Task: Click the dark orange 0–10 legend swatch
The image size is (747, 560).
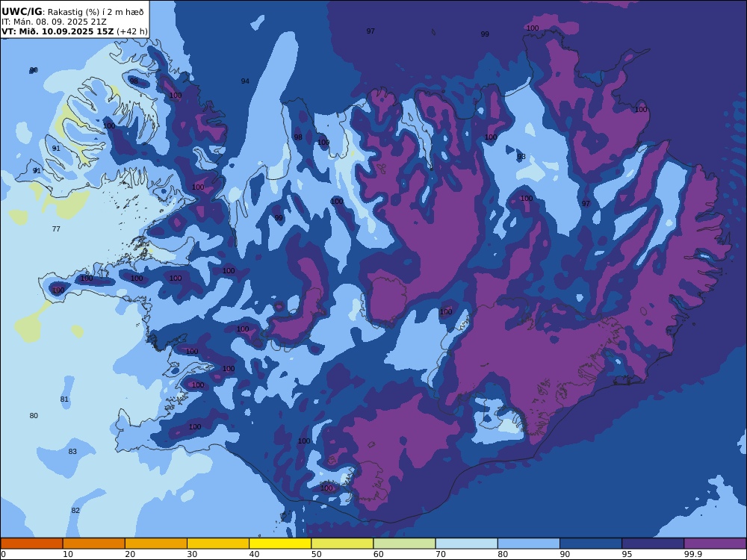Action: (31, 544)
